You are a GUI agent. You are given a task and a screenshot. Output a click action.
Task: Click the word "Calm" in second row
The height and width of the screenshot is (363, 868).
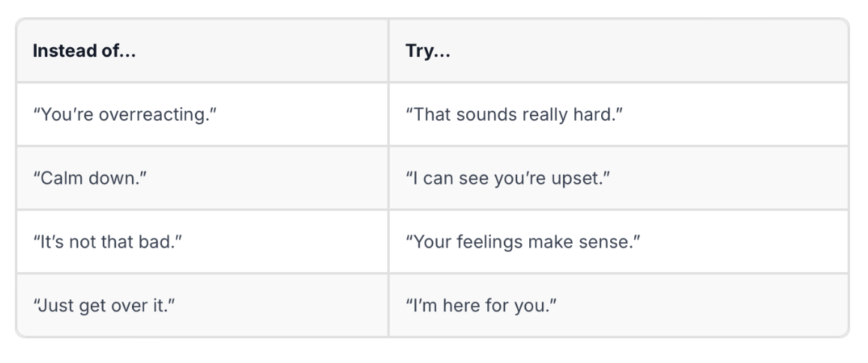pyautogui.click(x=57, y=179)
